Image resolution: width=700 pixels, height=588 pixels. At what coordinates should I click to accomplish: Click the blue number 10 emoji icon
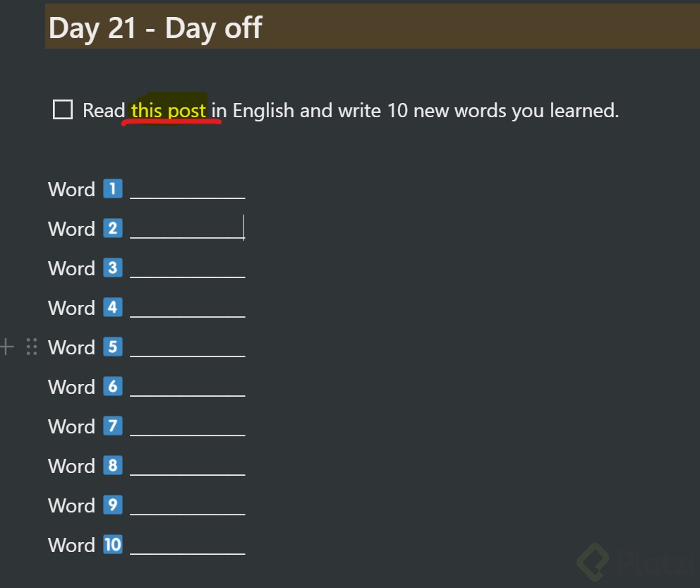pyautogui.click(x=113, y=544)
